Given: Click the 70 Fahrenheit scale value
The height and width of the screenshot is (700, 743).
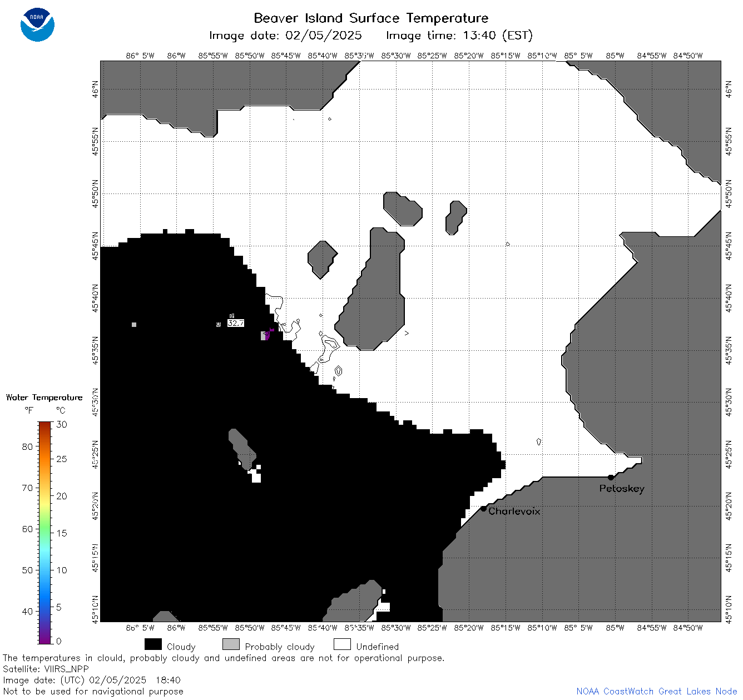Looking at the screenshot, I should [x=27, y=488].
